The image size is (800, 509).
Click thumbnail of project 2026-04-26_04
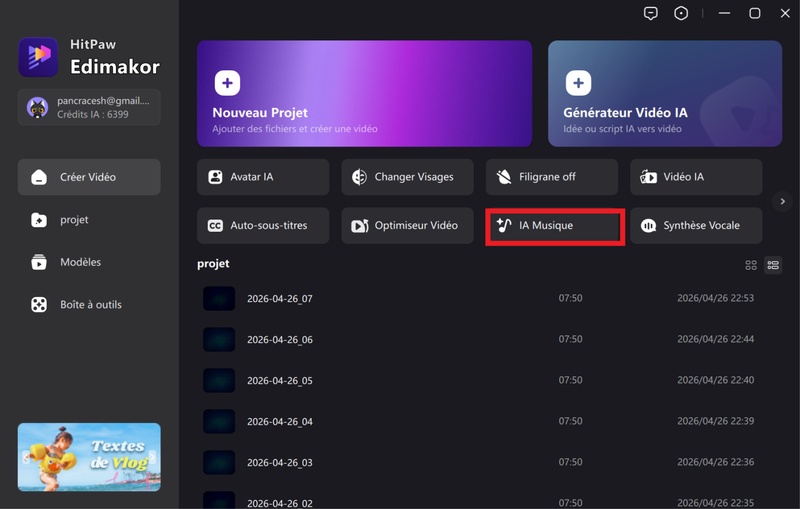point(219,421)
